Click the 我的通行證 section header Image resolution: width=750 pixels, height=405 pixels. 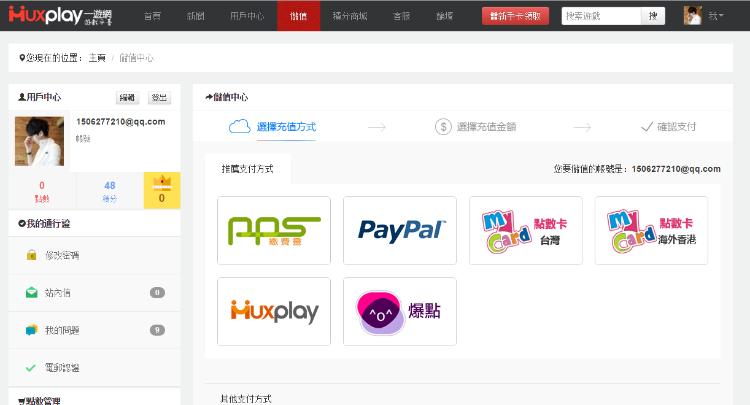44,223
